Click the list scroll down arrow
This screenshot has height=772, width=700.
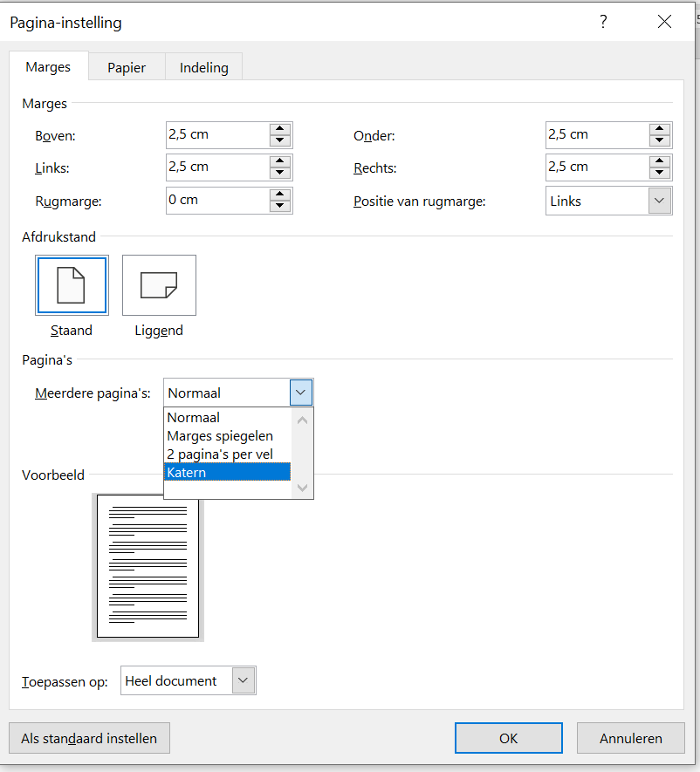[303, 488]
